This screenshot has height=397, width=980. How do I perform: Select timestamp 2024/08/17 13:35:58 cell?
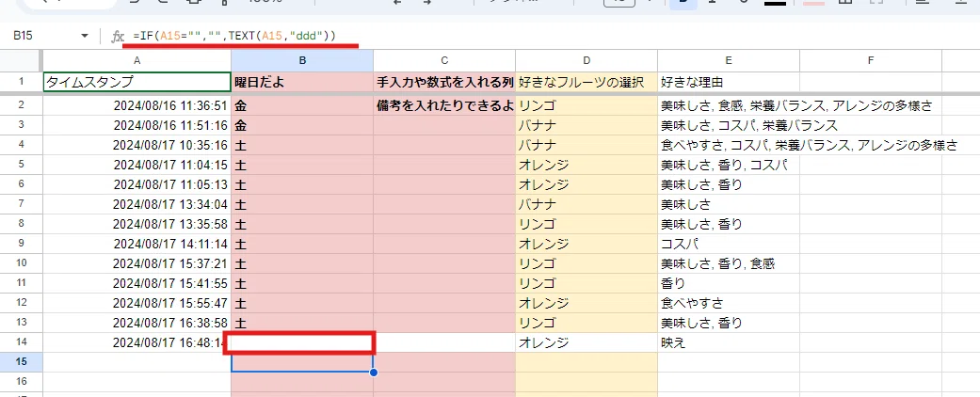click(x=137, y=224)
